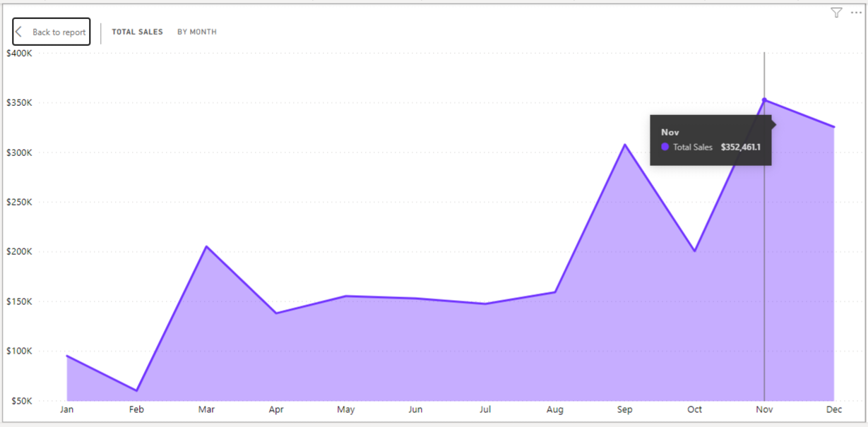Click the TOTAL SALES chart title

137,31
